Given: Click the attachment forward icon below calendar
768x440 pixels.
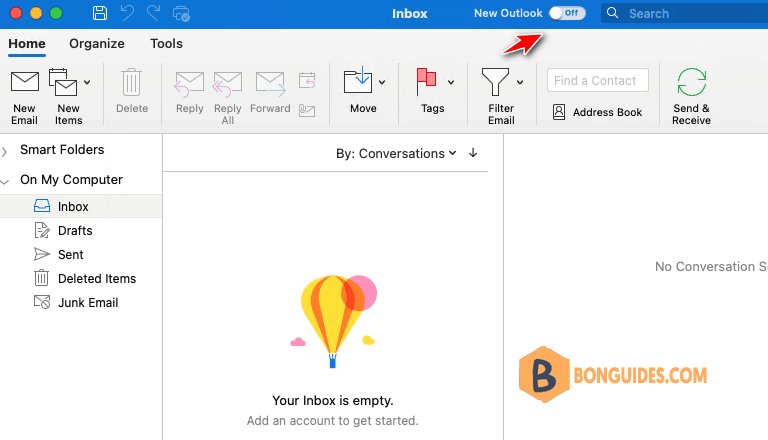Looking at the screenshot, I should (x=307, y=111).
